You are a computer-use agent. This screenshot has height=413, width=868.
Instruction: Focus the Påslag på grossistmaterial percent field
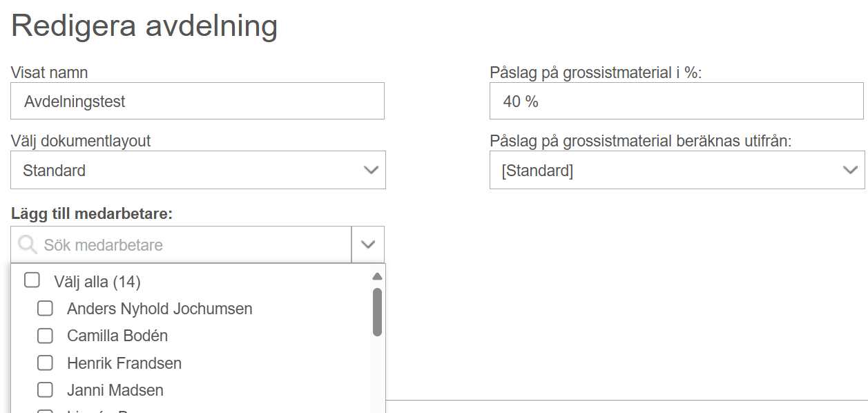pos(677,101)
